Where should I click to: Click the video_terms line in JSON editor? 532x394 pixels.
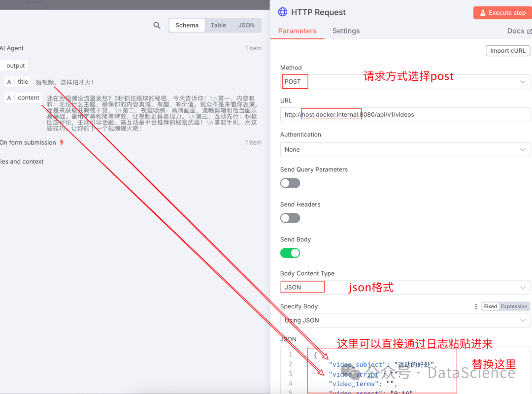[363, 384]
